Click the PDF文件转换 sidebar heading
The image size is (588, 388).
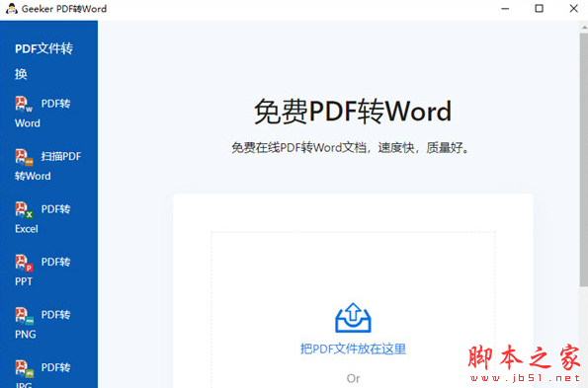pyautogui.click(x=43, y=61)
